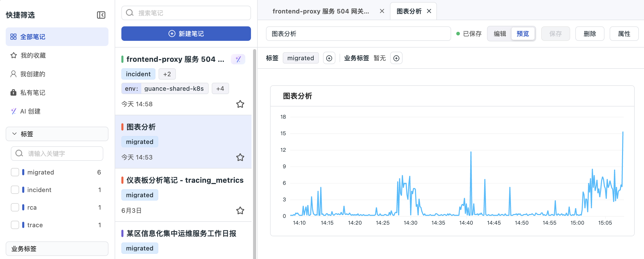Star the 仪表板分析笔记 tracing_metrics note
This screenshot has width=644, height=259.
(x=240, y=210)
